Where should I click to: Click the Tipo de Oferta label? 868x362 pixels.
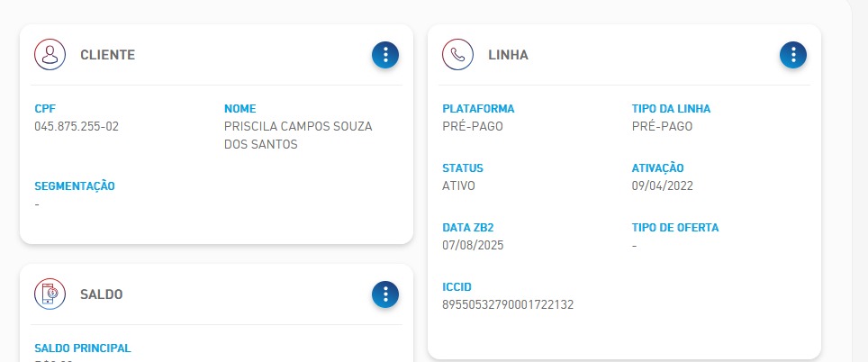coord(675,228)
